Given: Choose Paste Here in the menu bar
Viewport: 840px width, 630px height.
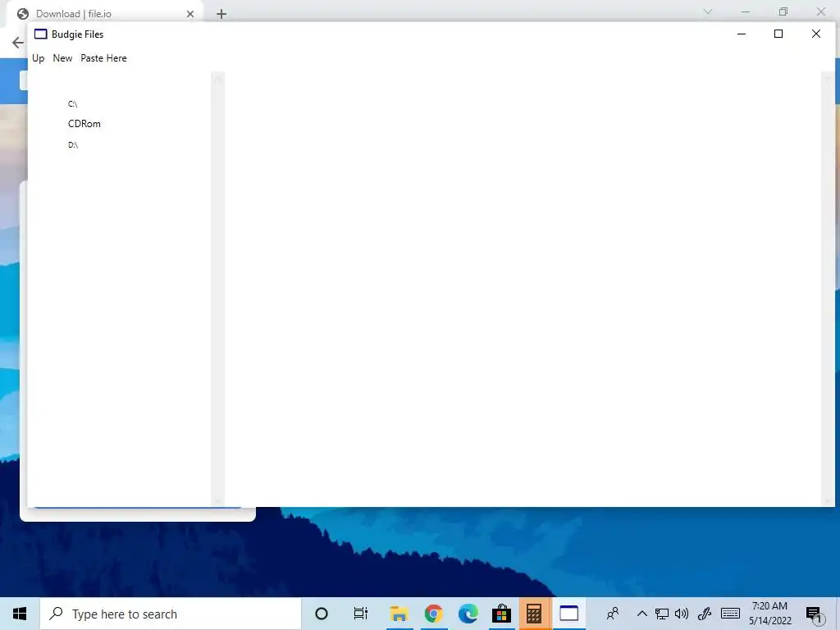Looking at the screenshot, I should pos(103,58).
